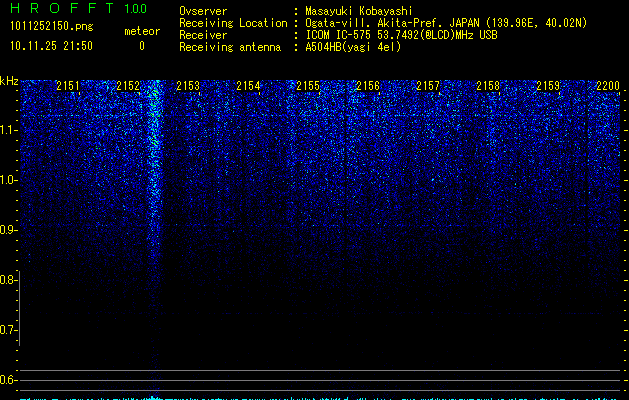Click the 2157 time marker

pyautogui.click(x=428, y=86)
